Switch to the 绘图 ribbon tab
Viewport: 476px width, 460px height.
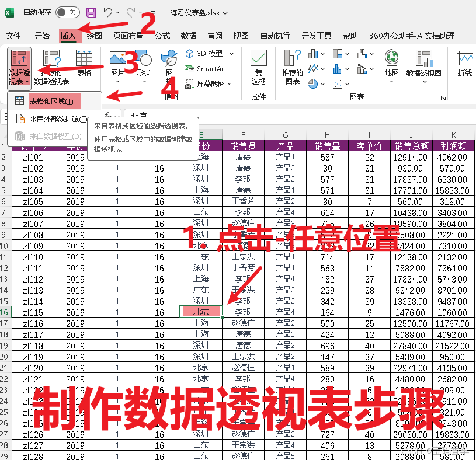point(95,36)
